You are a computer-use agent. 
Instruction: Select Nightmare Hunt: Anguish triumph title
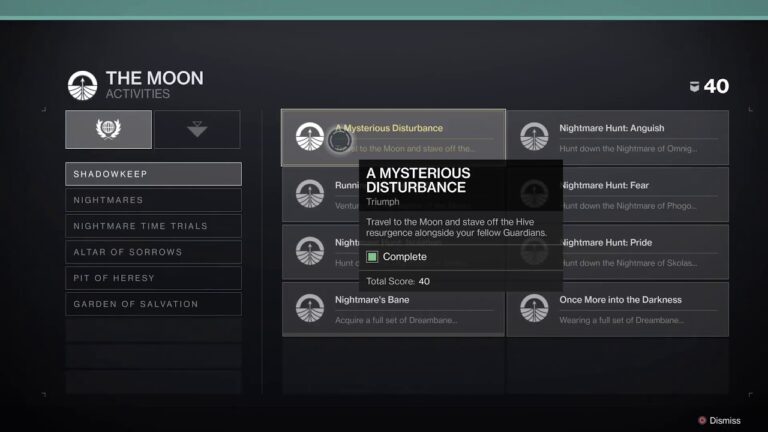612,128
